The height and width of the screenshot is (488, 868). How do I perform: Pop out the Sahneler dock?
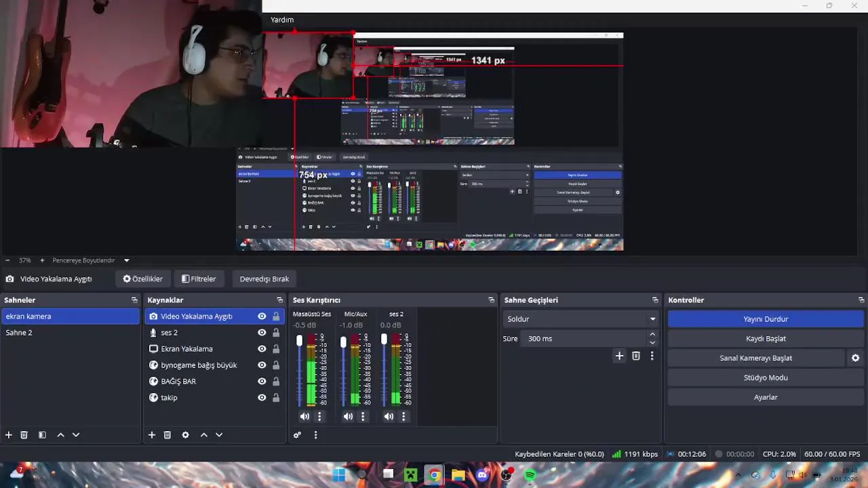click(134, 300)
